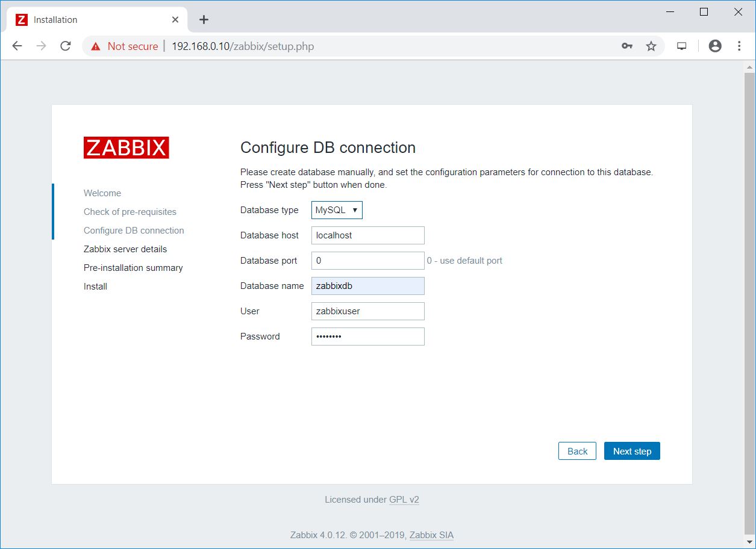Click the cast media icon in toolbar
This screenshot has width=756, height=549.
tap(682, 46)
